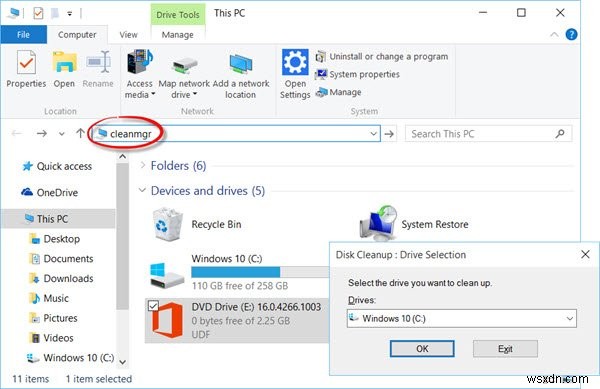Screen dimensions: 600x389
Task: Uncheck the DVD Drive (E:) checkbox
Action: tap(153, 306)
